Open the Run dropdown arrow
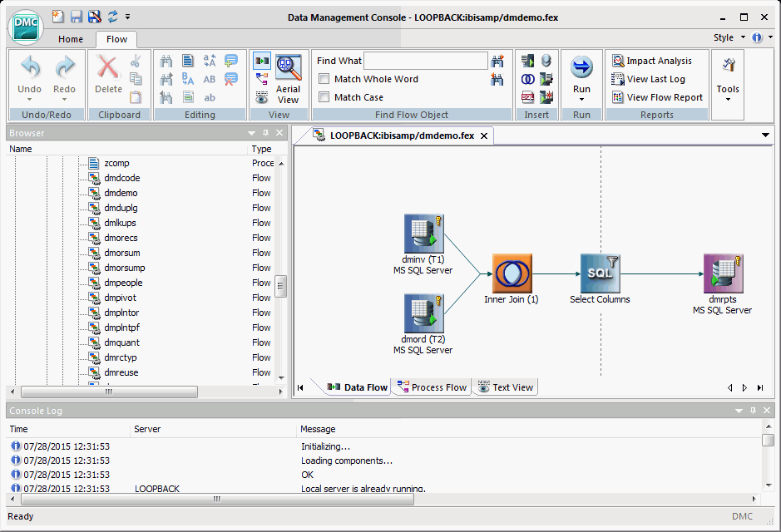Screen dimensions: 781x532 (581, 100)
